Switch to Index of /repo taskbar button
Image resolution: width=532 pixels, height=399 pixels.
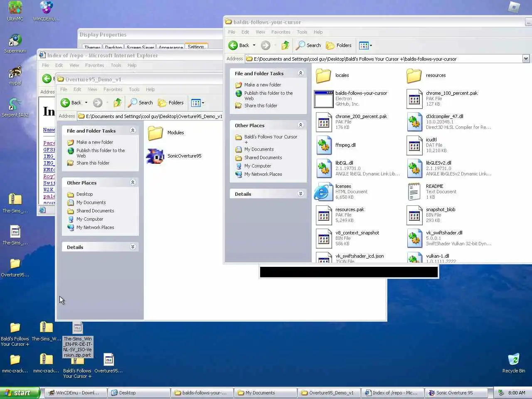(392, 393)
